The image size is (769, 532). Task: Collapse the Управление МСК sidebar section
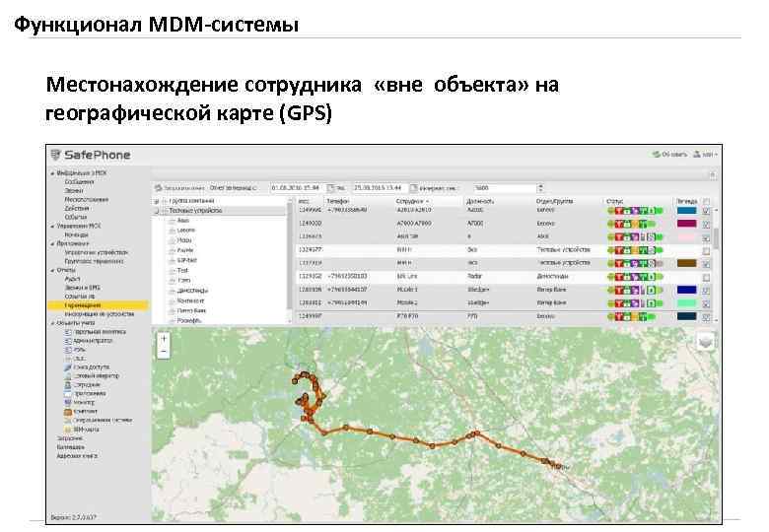click(x=53, y=227)
